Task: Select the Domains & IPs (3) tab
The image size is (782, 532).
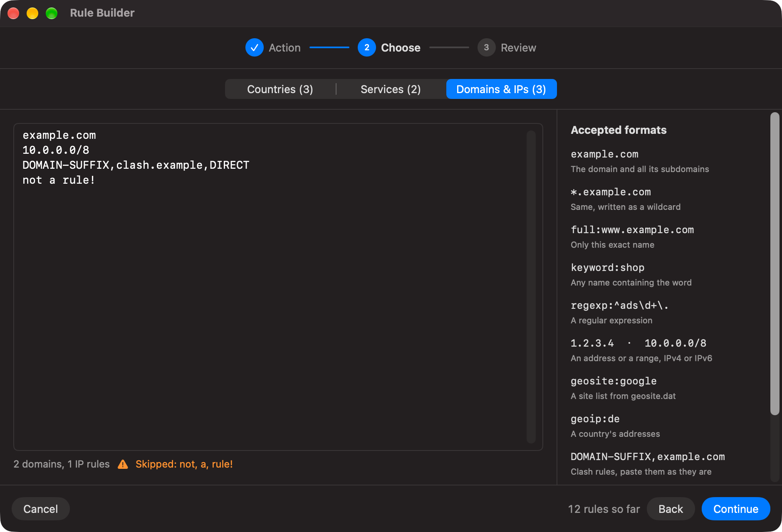Action: (x=501, y=89)
